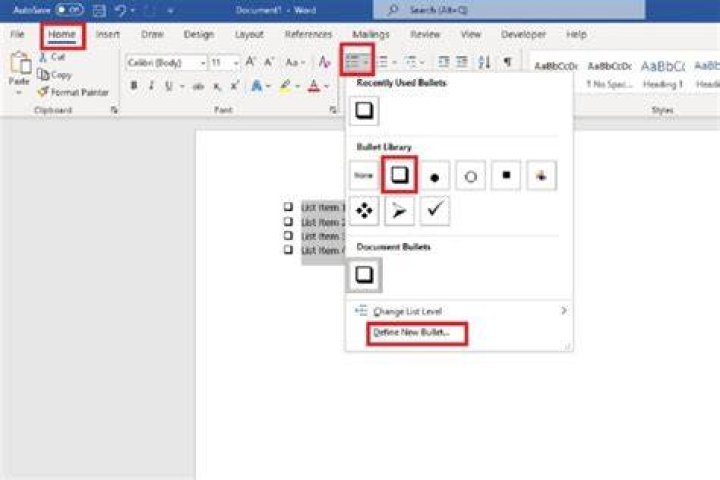The height and width of the screenshot is (480, 720).
Task: Click the Decrease Font Size icon
Action: 269,62
